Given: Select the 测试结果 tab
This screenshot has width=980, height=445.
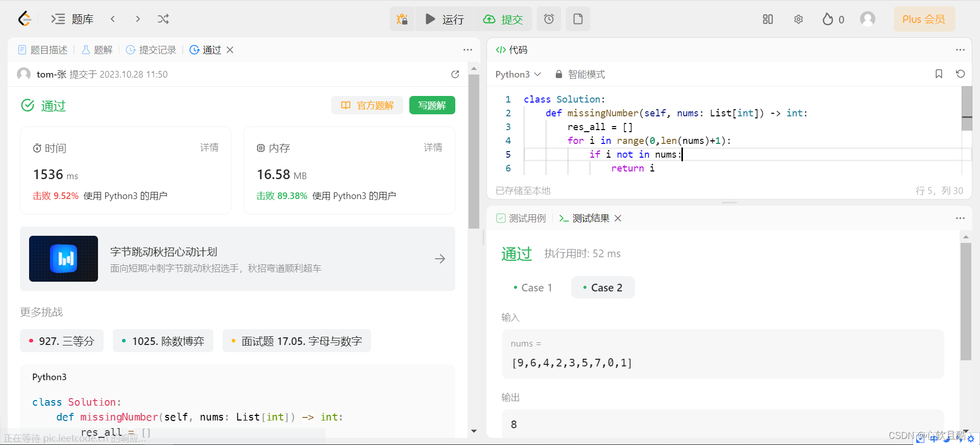Looking at the screenshot, I should 584,218.
